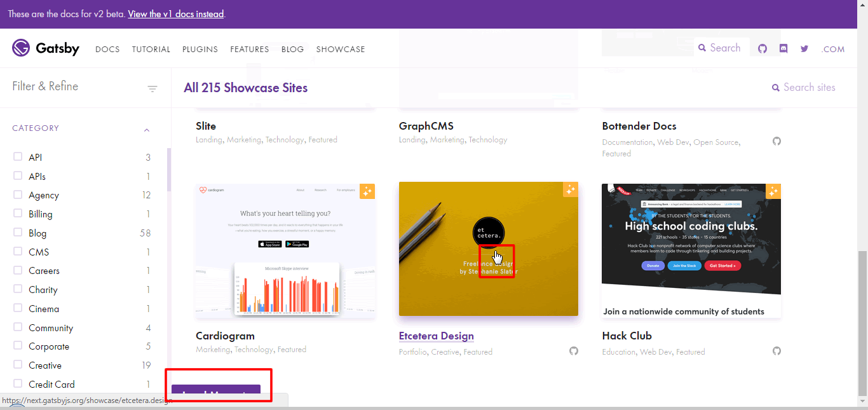Click the Gatsby logo icon
This screenshot has height=410, width=868.
pos(21,48)
